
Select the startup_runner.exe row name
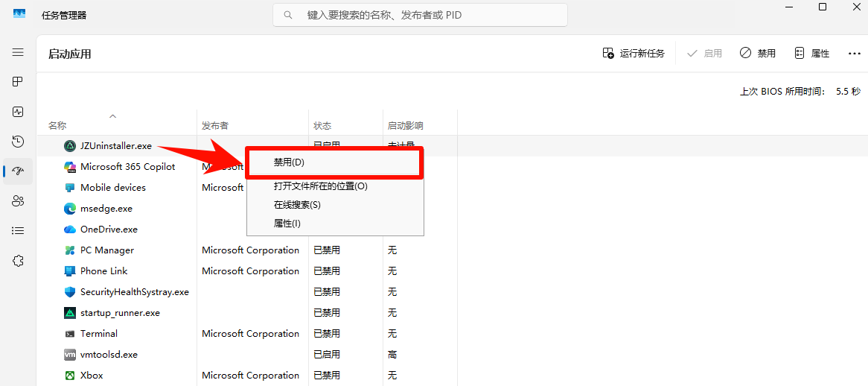click(x=120, y=313)
